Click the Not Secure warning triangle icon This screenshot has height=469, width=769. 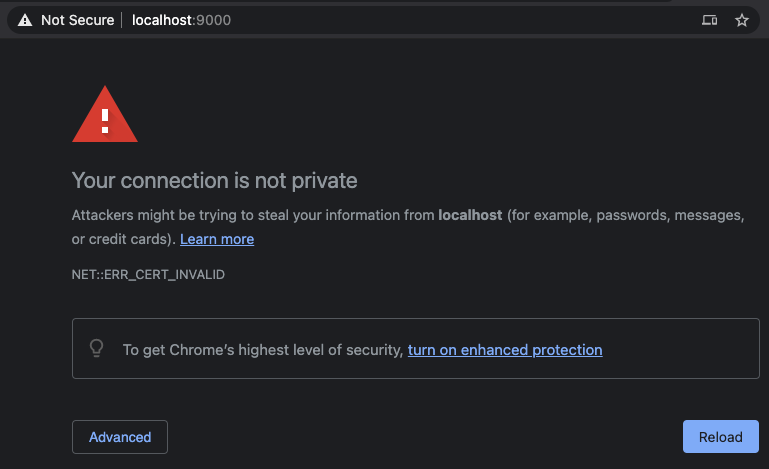tap(25, 20)
